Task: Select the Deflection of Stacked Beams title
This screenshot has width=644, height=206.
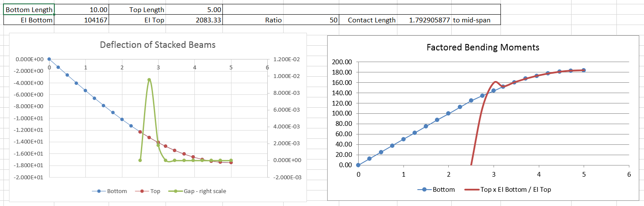Action: pyautogui.click(x=157, y=45)
